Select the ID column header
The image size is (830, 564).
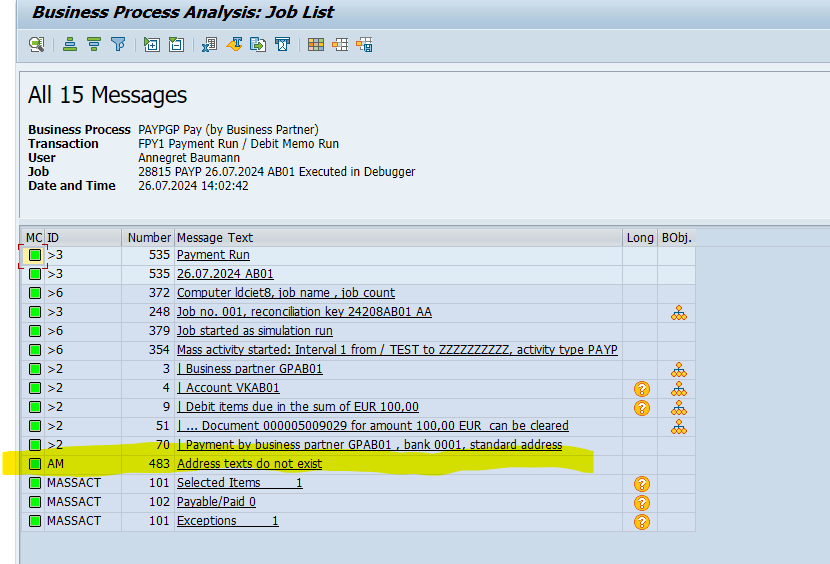click(83, 238)
